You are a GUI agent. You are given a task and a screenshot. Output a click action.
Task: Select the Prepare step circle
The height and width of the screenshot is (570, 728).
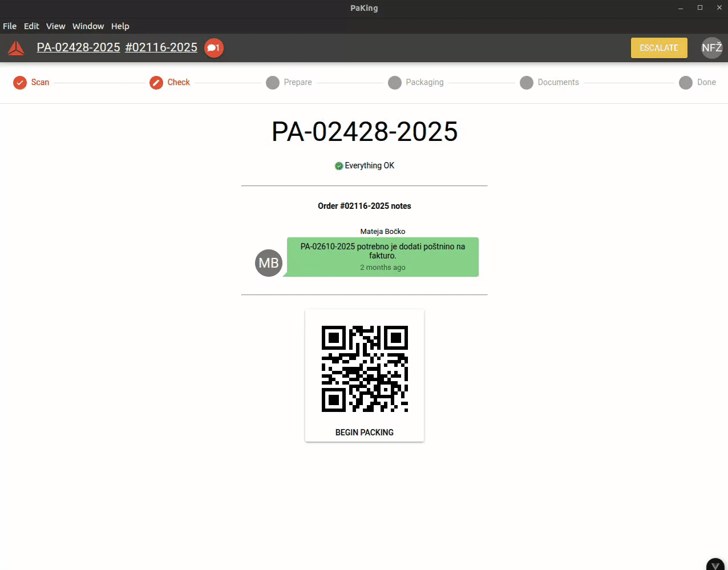[273, 83]
